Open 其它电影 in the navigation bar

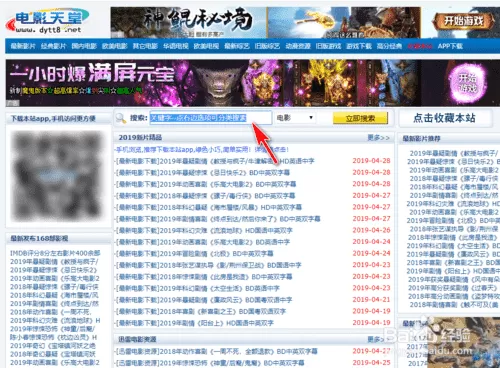tap(145, 46)
